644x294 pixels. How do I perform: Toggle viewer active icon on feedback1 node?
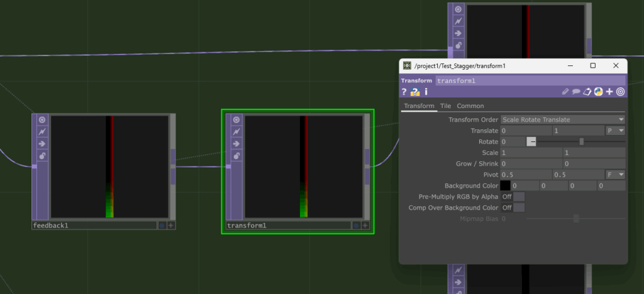(x=42, y=119)
